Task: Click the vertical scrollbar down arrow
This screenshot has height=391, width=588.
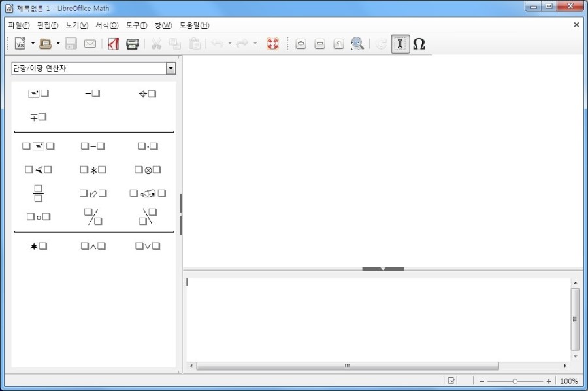Action: point(575,356)
